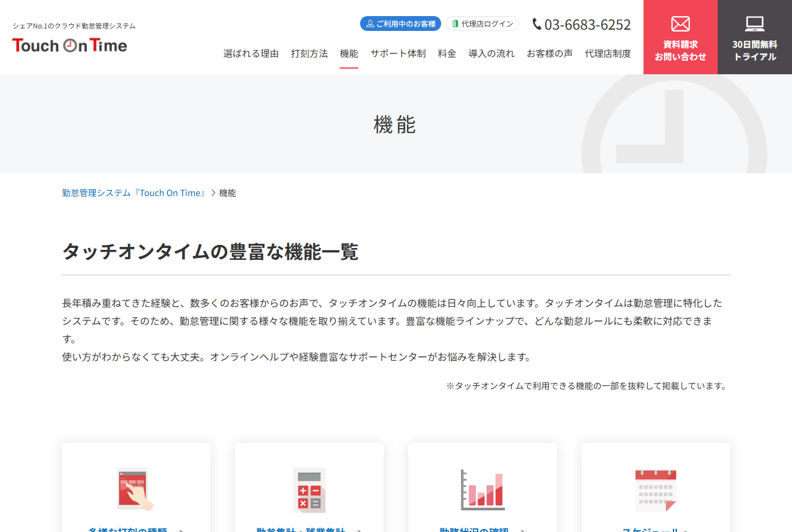Viewport: 792px width, 532px height.
Task: Click the laptop icon for the free trial
Action: (755, 24)
